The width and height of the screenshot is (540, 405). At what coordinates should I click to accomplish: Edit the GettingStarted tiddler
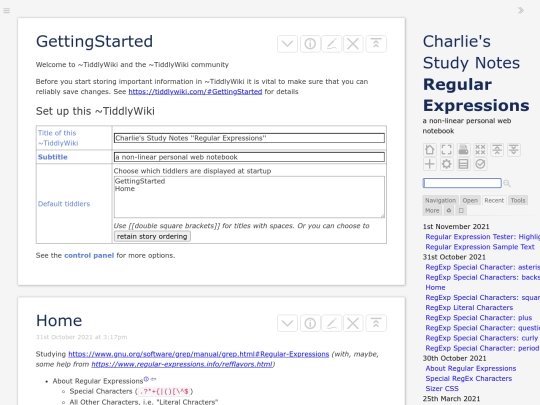(x=331, y=44)
